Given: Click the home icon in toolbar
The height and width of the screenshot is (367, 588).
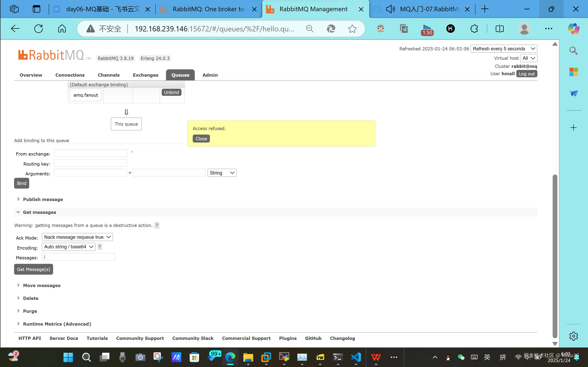Looking at the screenshot, I should pos(62,29).
